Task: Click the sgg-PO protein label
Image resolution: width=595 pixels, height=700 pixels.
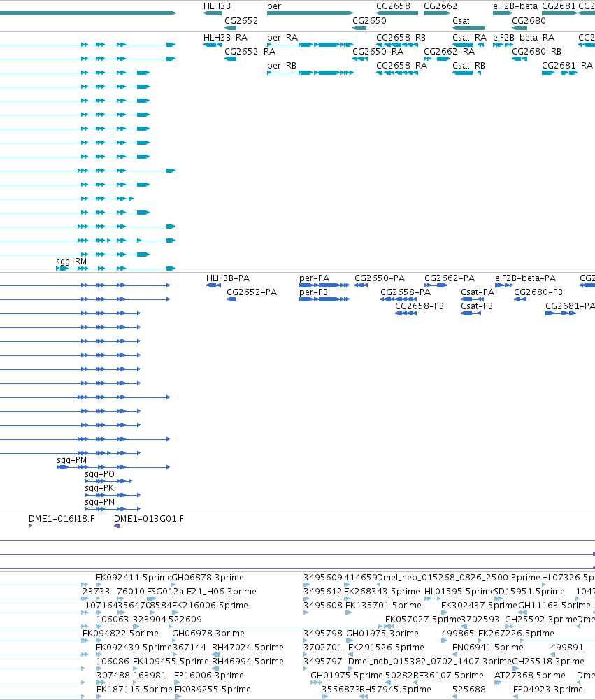Action: [99, 474]
